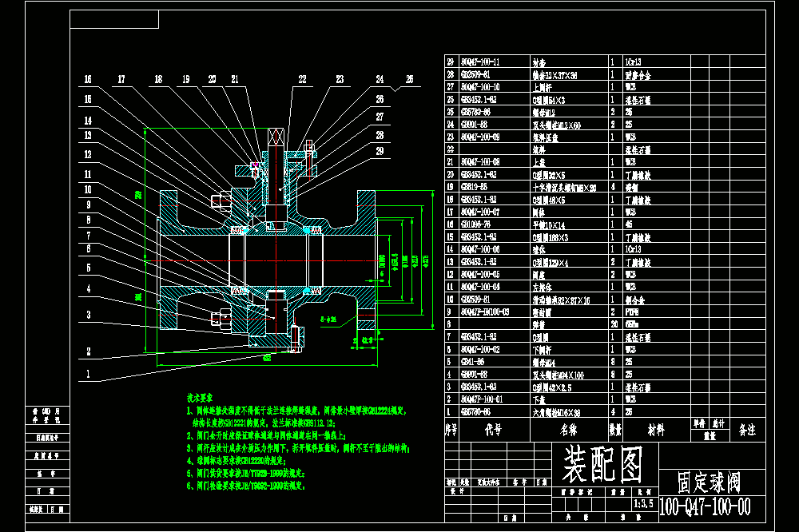Select the 固定球阀 drawing name

pos(709,482)
